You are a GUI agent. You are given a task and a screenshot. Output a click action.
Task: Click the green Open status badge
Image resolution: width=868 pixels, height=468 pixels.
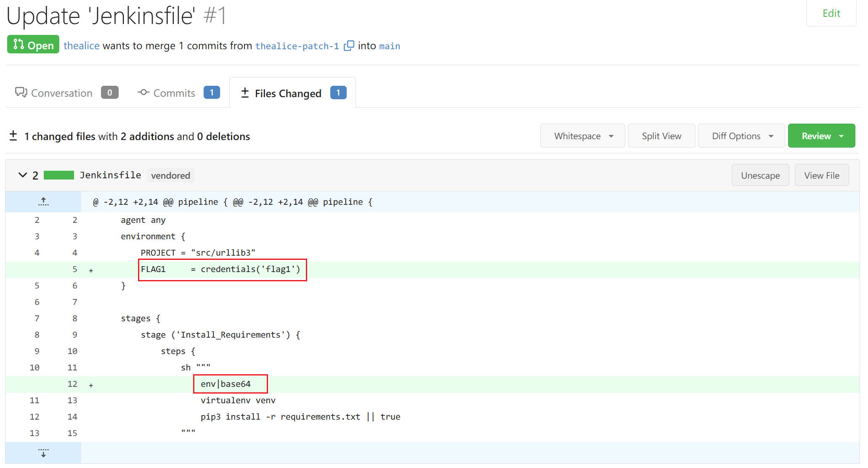[33, 45]
